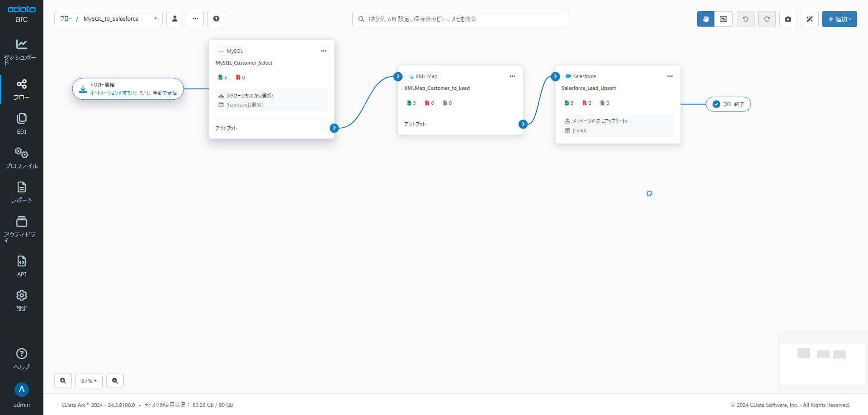Click the フロー終了 node
Viewport: 868px width, 415px height.
pos(728,104)
